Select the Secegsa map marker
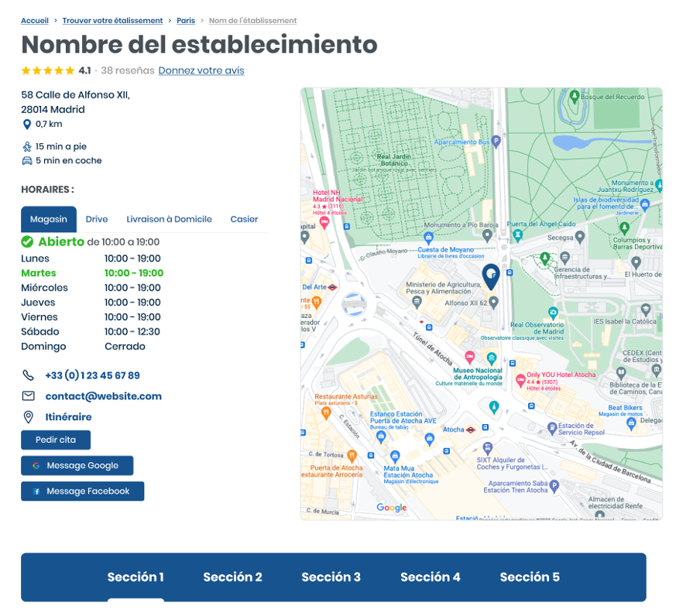The image size is (700, 616). click(x=580, y=237)
